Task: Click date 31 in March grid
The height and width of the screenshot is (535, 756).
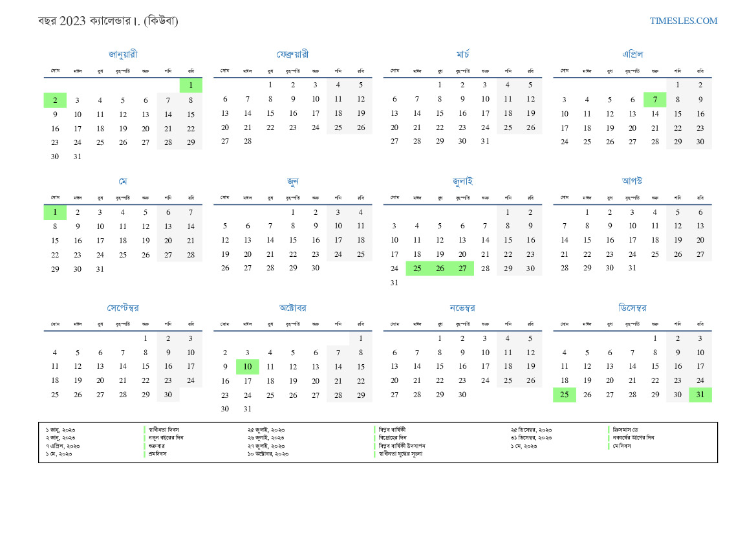Action: (x=485, y=141)
